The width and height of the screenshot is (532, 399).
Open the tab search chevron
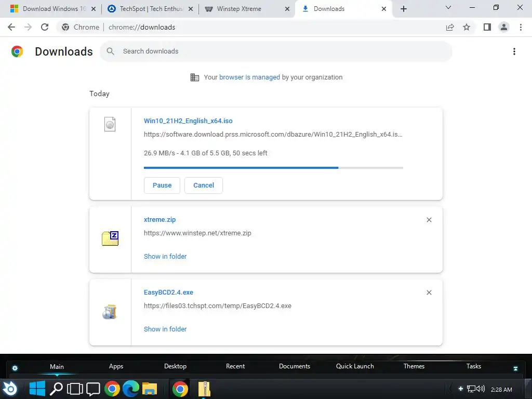point(448,7)
